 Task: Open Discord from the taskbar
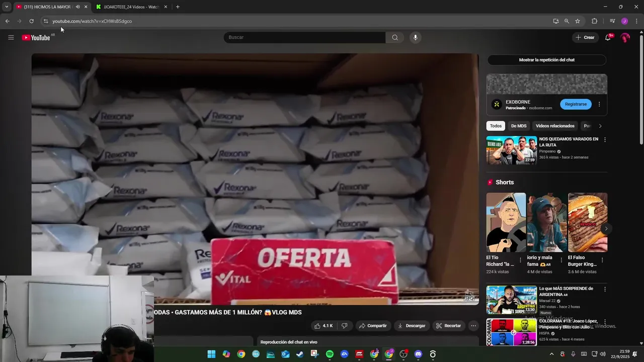pos(418,354)
